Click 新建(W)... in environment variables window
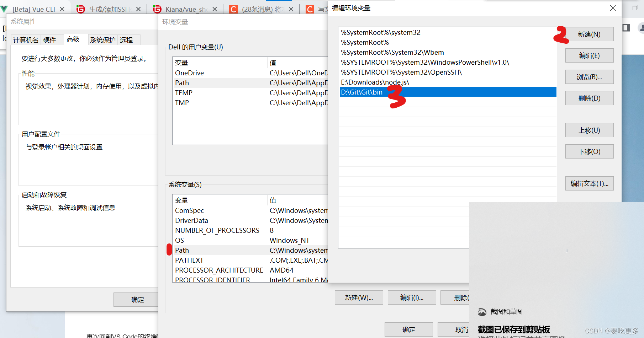644x338 pixels. (x=359, y=297)
